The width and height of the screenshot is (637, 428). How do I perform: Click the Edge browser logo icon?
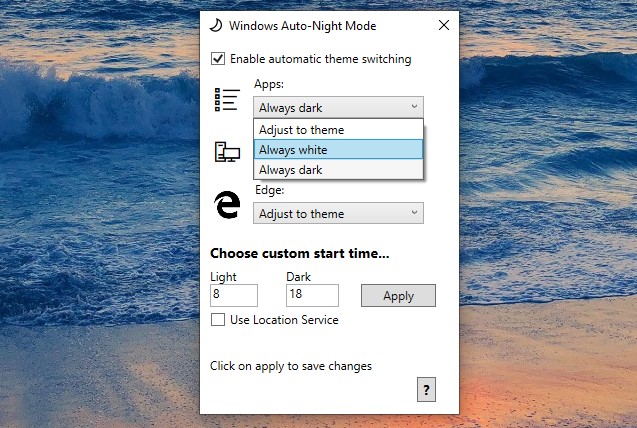(227, 205)
